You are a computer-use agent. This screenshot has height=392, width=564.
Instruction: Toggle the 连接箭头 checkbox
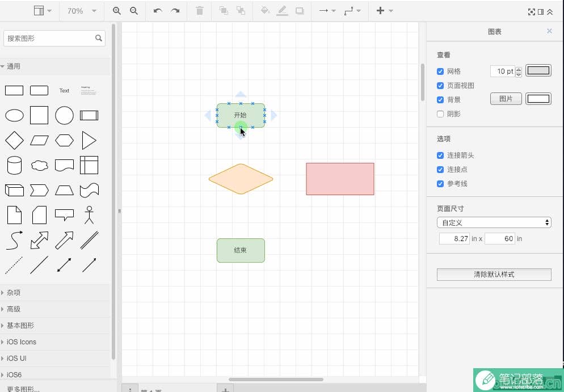coord(440,155)
